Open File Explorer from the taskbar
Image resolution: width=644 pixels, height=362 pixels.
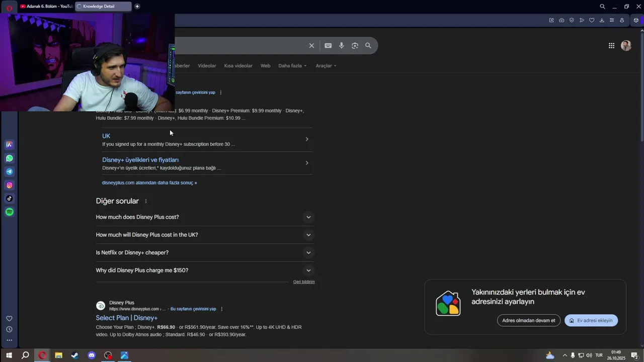click(58, 355)
